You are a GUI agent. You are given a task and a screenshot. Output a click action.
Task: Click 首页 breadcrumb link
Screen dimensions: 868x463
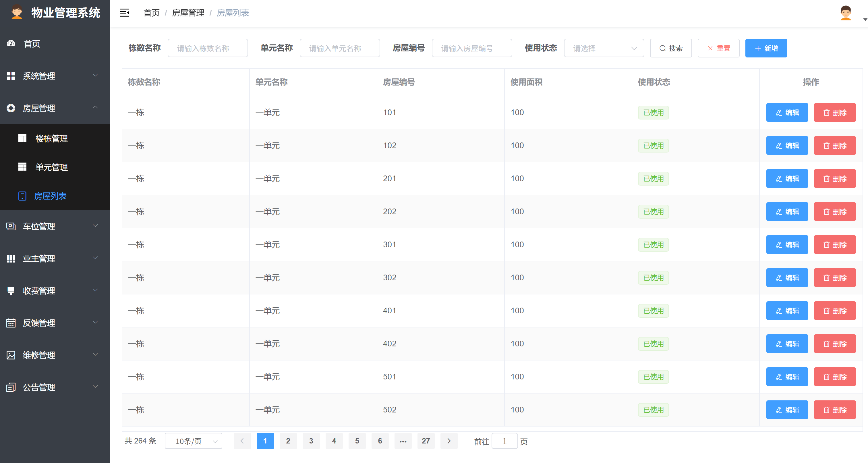[152, 13]
